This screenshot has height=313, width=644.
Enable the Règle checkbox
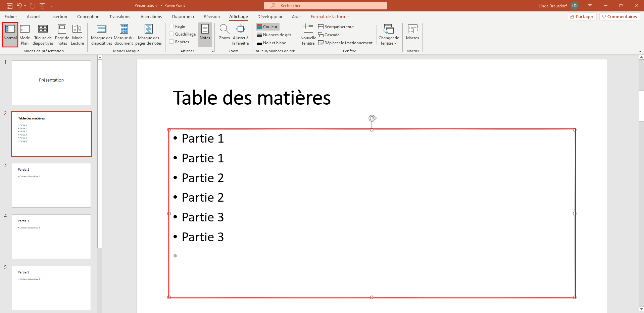171,26
